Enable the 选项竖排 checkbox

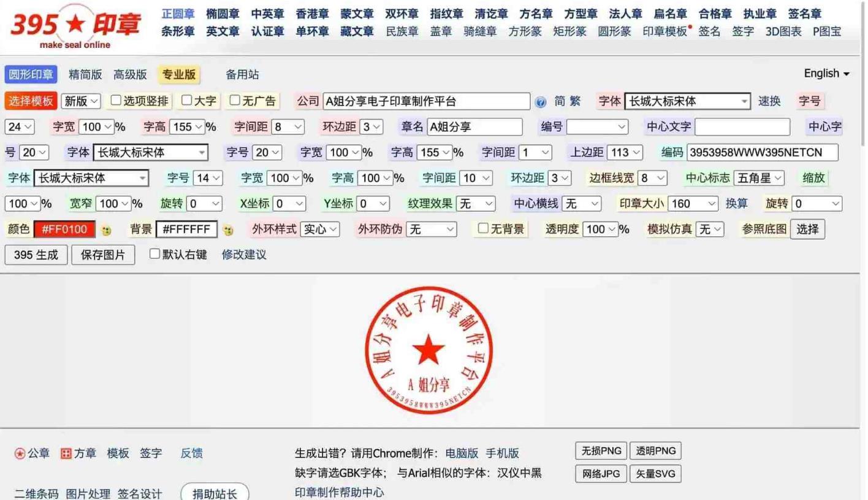click(116, 100)
